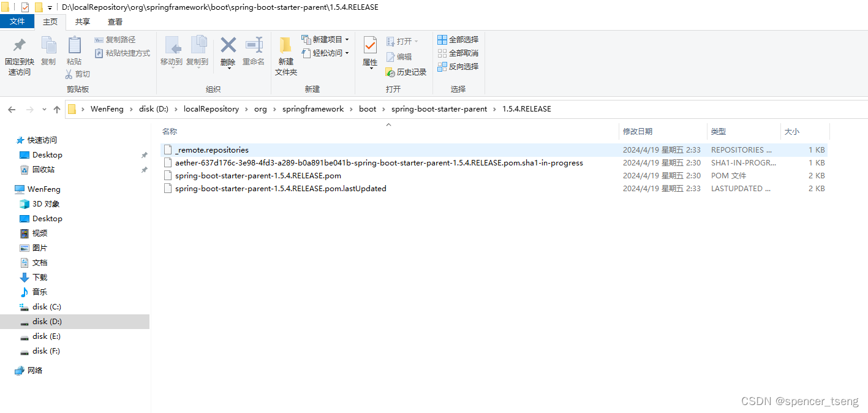Switch to the Home ribbon tab
Image resolution: width=868 pixels, height=413 pixels.
pos(50,21)
